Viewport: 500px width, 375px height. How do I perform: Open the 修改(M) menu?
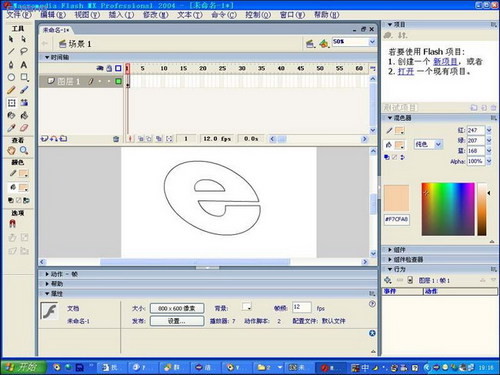coord(156,15)
